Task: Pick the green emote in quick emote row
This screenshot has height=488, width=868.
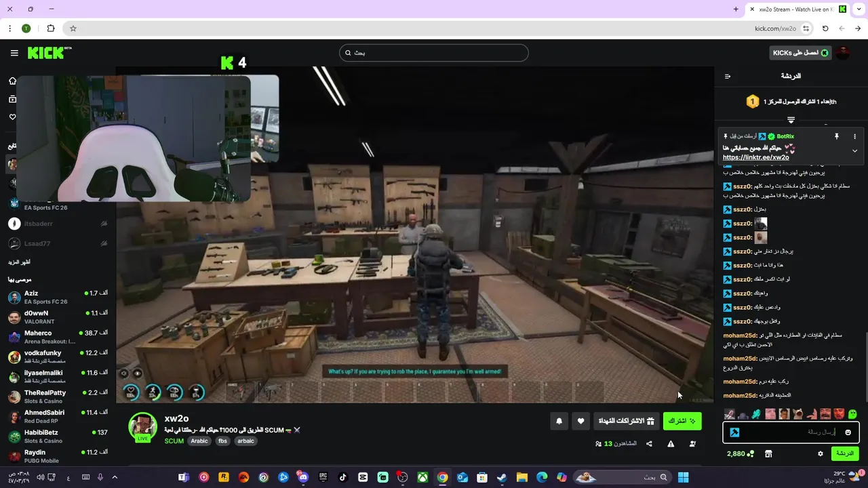Action: 853,413
